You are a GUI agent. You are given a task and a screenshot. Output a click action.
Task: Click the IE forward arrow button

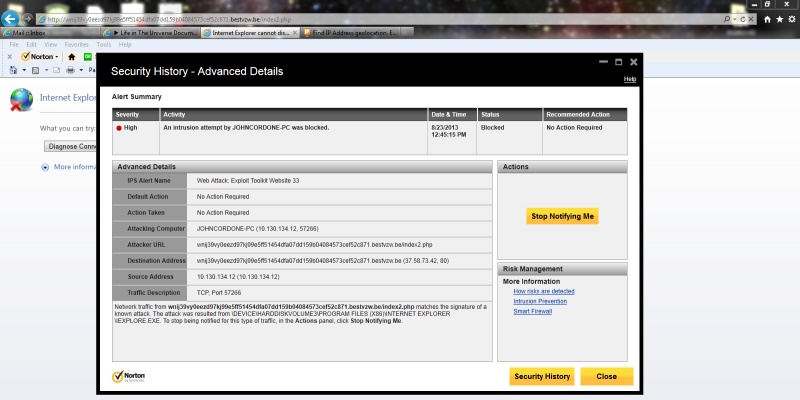(x=28, y=19)
